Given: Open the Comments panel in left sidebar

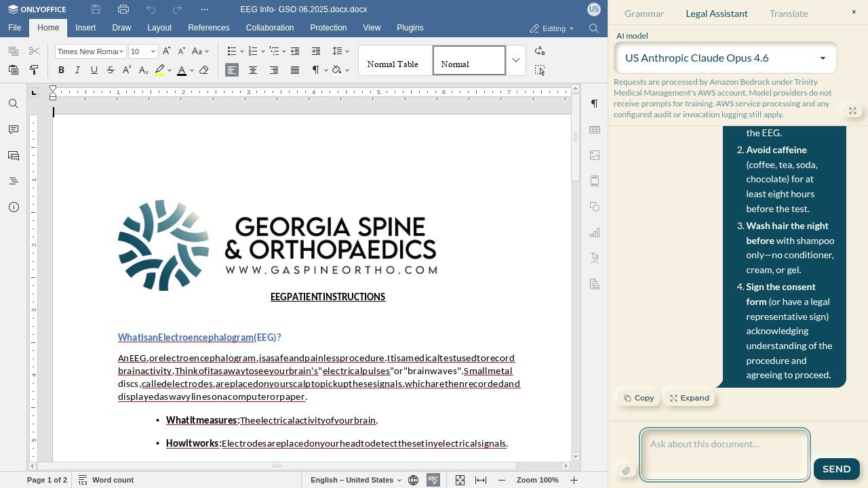Looking at the screenshot, I should click(x=14, y=129).
